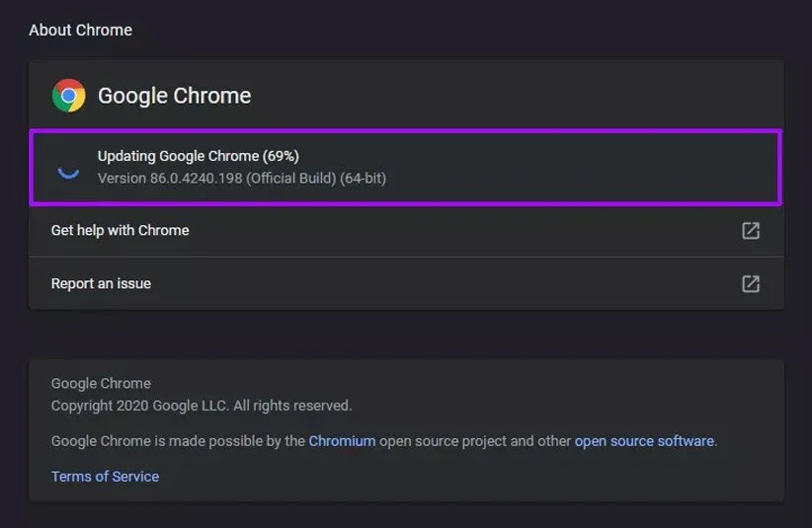Viewport: 812px width, 528px height.
Task: Click external link icon beside Report an issue
Action: pyautogui.click(x=751, y=283)
